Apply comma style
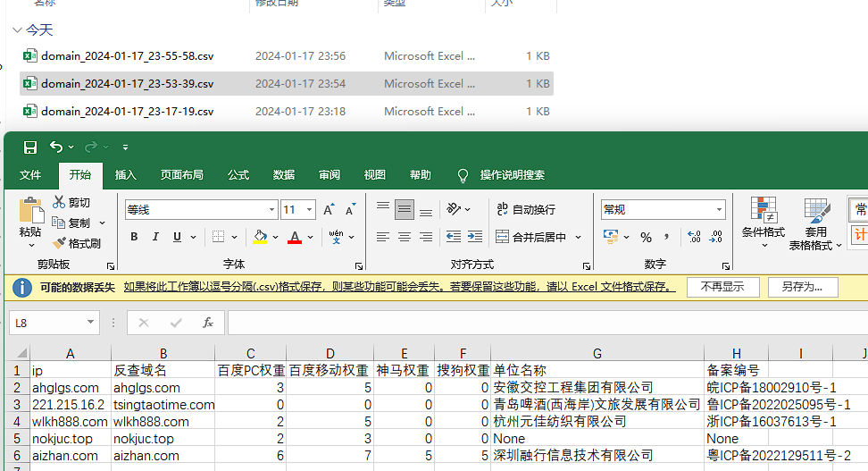The height and width of the screenshot is (471, 868). [666, 237]
